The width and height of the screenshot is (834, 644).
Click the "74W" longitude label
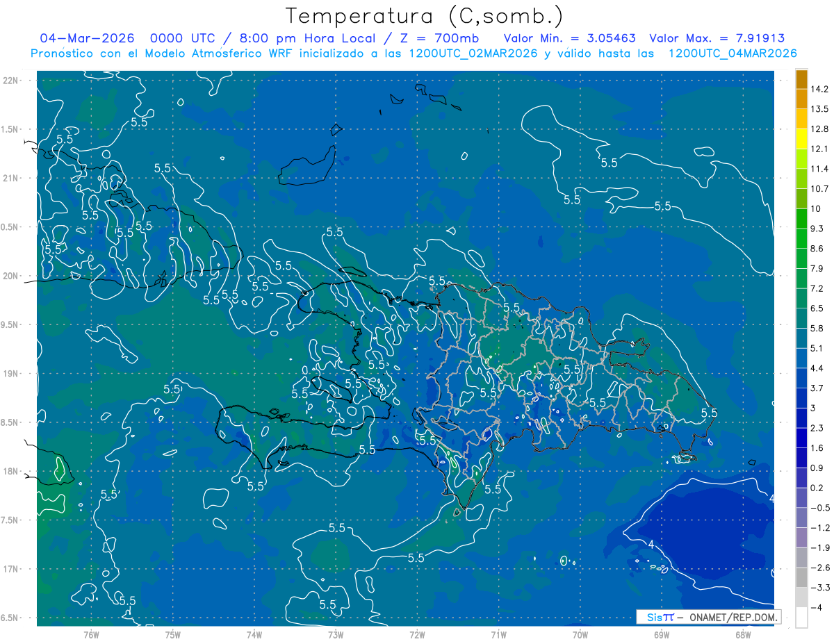[254, 635]
